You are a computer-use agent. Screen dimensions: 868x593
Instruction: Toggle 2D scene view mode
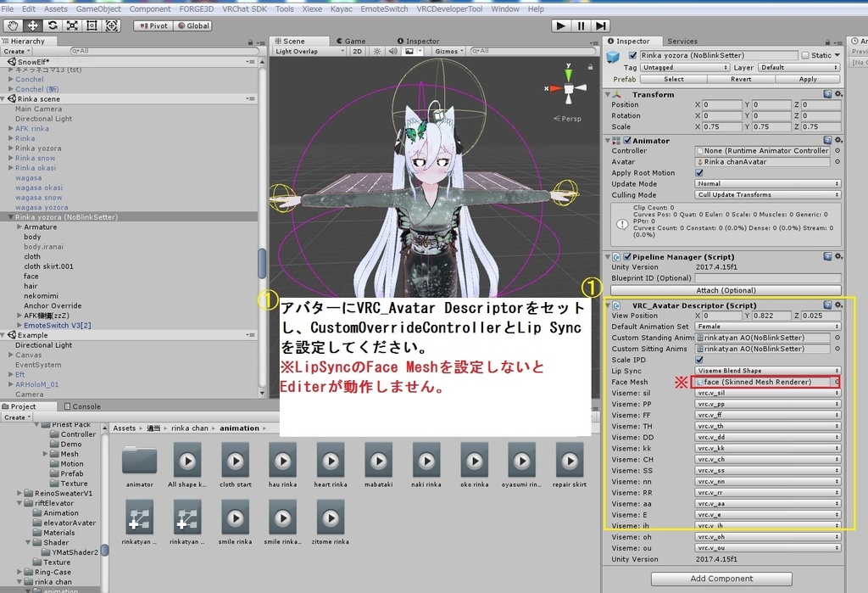pyautogui.click(x=358, y=51)
